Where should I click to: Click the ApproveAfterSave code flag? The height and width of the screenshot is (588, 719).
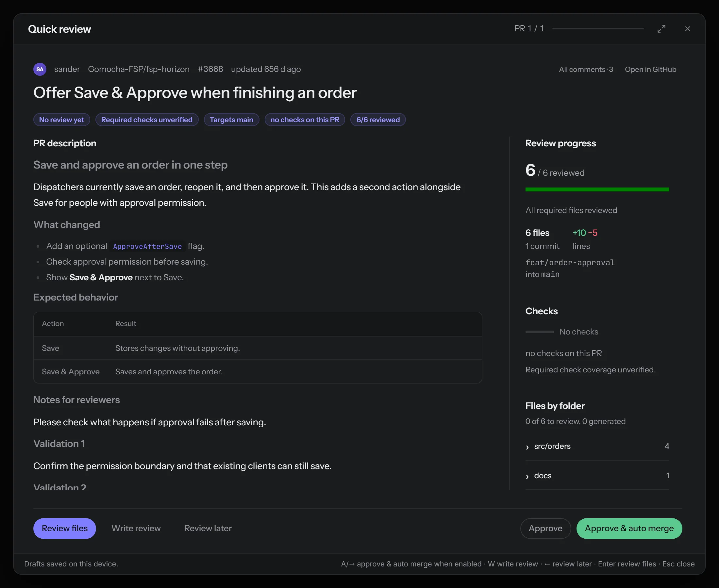click(x=147, y=246)
